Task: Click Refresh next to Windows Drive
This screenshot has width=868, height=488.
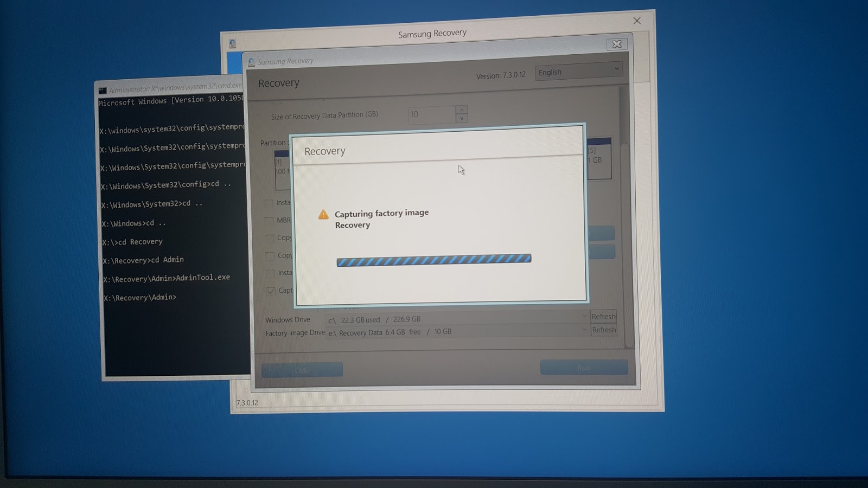Action: (x=603, y=316)
